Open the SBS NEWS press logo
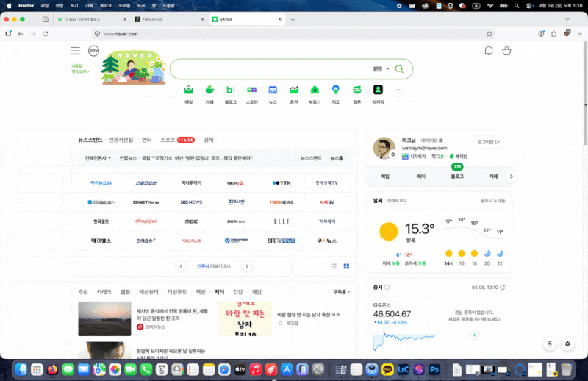588x381 pixels. 191,202
